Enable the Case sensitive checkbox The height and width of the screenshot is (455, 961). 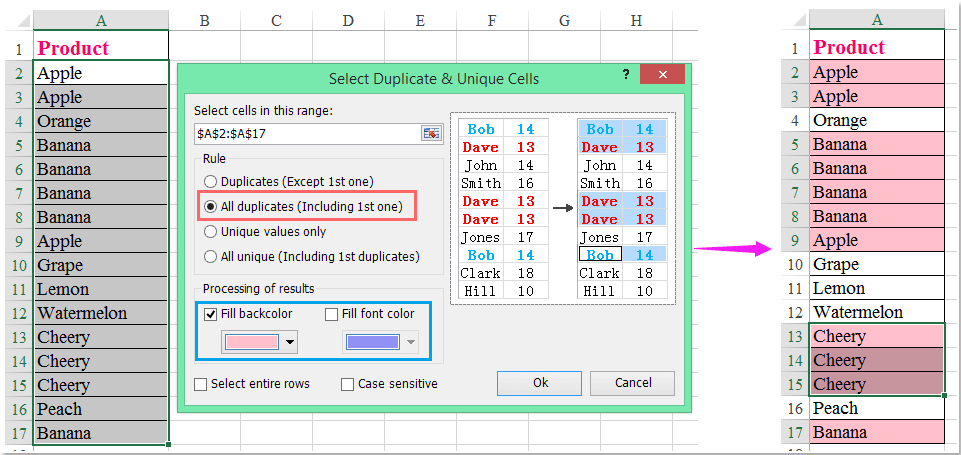click(347, 384)
